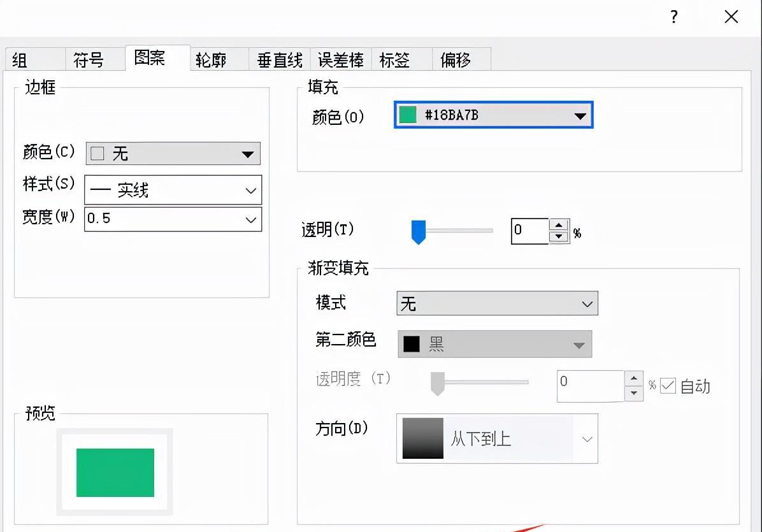Image resolution: width=762 pixels, height=532 pixels.
Task: Select the 图案 tab
Action: pos(157,58)
